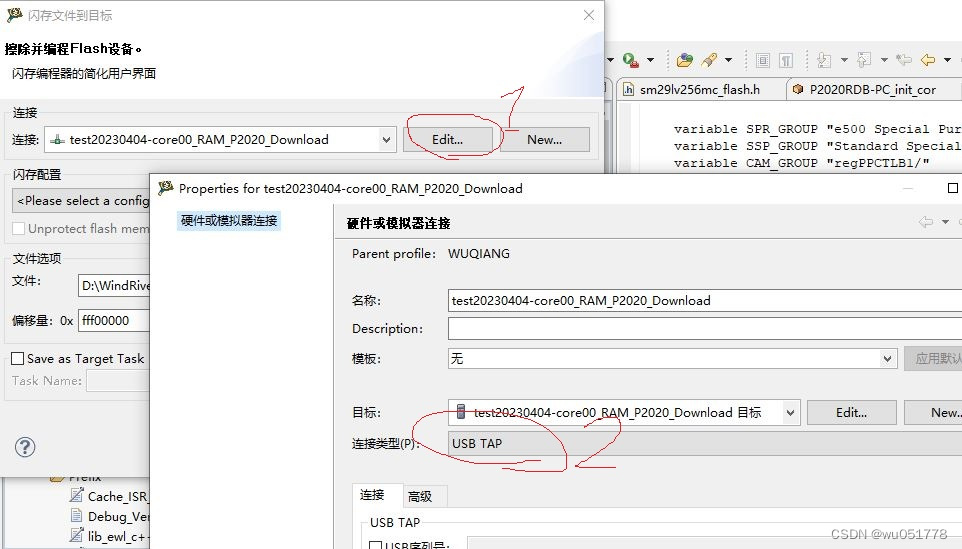The image size is (962, 549).
Task: Click Edit... next to 目标 target
Action: [x=852, y=413]
